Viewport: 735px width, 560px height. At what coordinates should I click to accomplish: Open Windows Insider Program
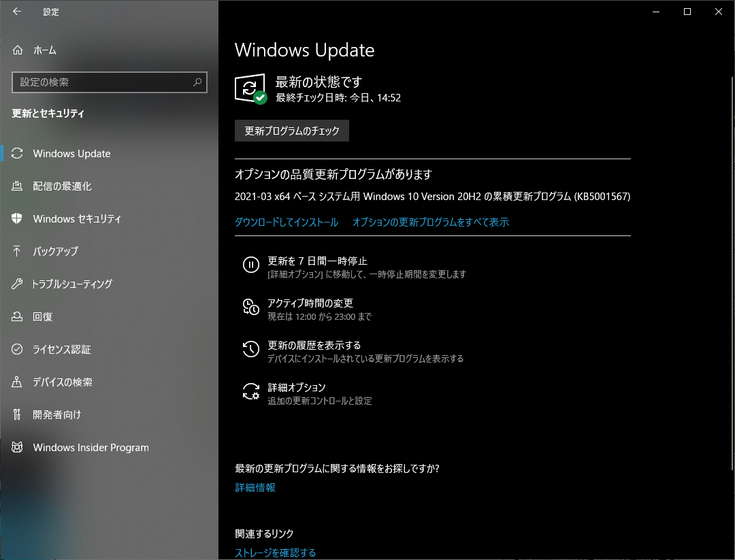coord(91,447)
